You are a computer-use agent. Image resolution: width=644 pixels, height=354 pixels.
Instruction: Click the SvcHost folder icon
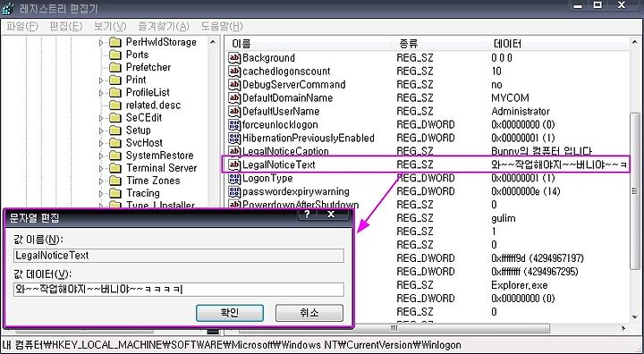[x=115, y=143]
